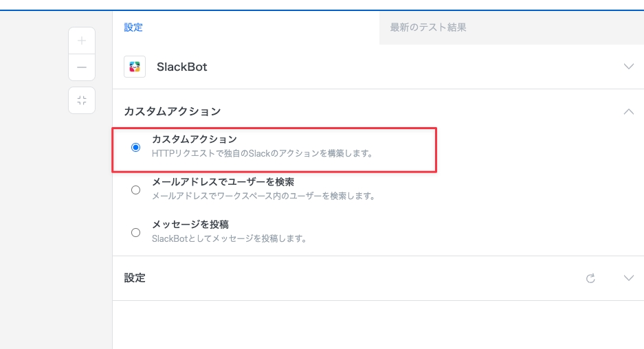Viewport: 644px width, 349px height.
Task: Click the メールアドレスでユーザーを検索 option label
Action: coord(223,182)
